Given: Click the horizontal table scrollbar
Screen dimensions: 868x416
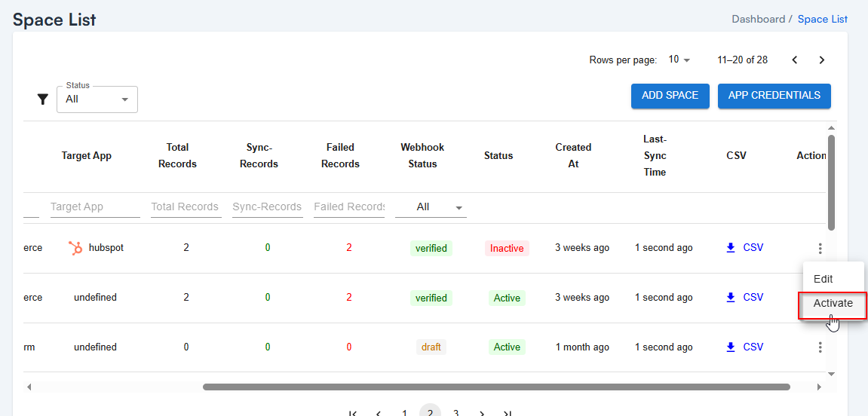Looking at the screenshot, I should (495, 387).
